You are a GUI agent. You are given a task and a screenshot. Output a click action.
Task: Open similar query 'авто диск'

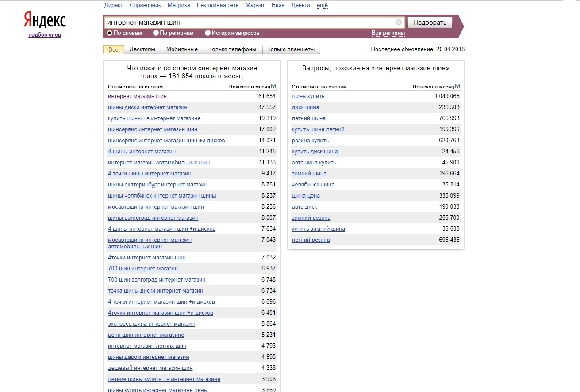click(x=304, y=207)
